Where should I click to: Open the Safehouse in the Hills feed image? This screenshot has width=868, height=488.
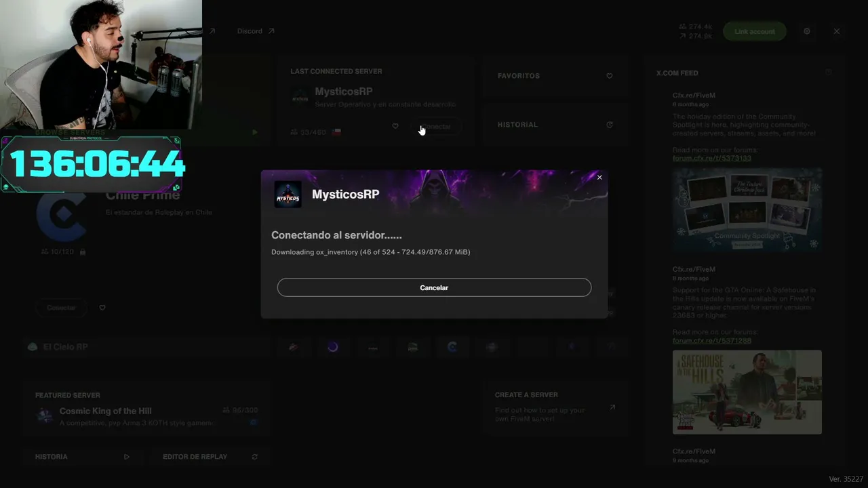click(747, 392)
